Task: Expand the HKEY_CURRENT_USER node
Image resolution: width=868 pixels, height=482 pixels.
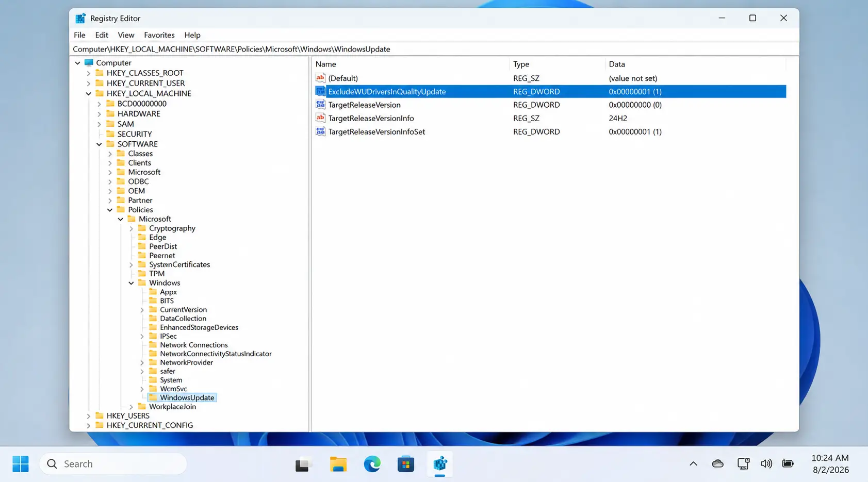Action: [89, 84]
